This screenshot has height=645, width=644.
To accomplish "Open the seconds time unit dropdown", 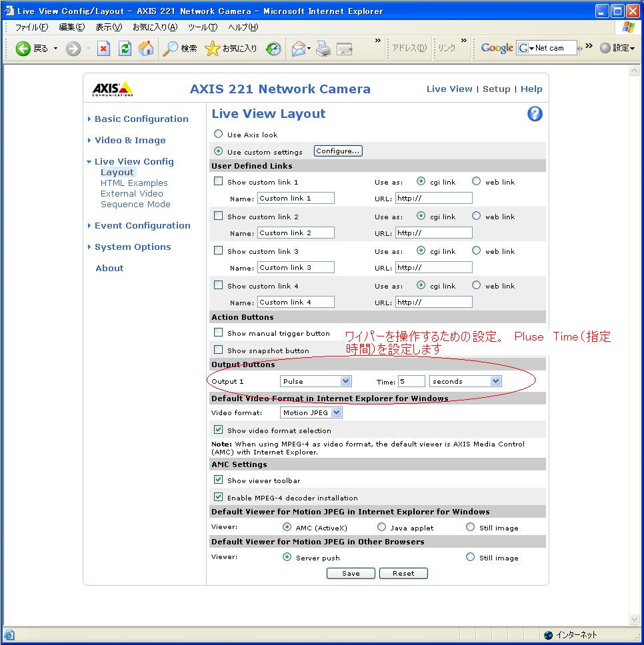I will (x=465, y=381).
